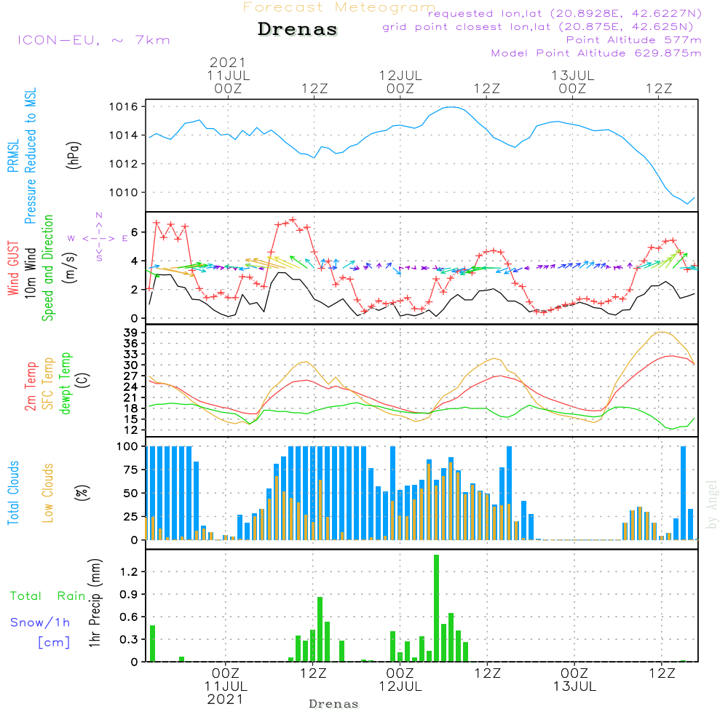Click the 0.9 precipitation tick value
Viewport: 728px width, 728px height.
point(129,594)
